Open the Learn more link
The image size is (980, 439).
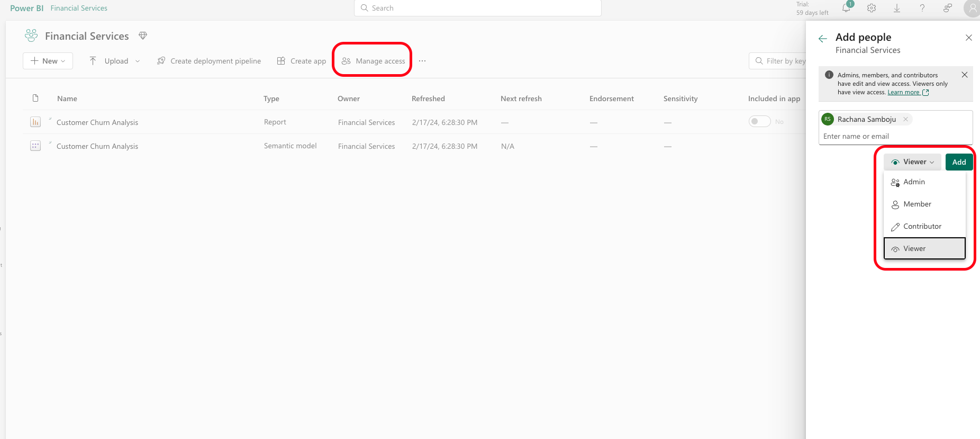click(903, 92)
